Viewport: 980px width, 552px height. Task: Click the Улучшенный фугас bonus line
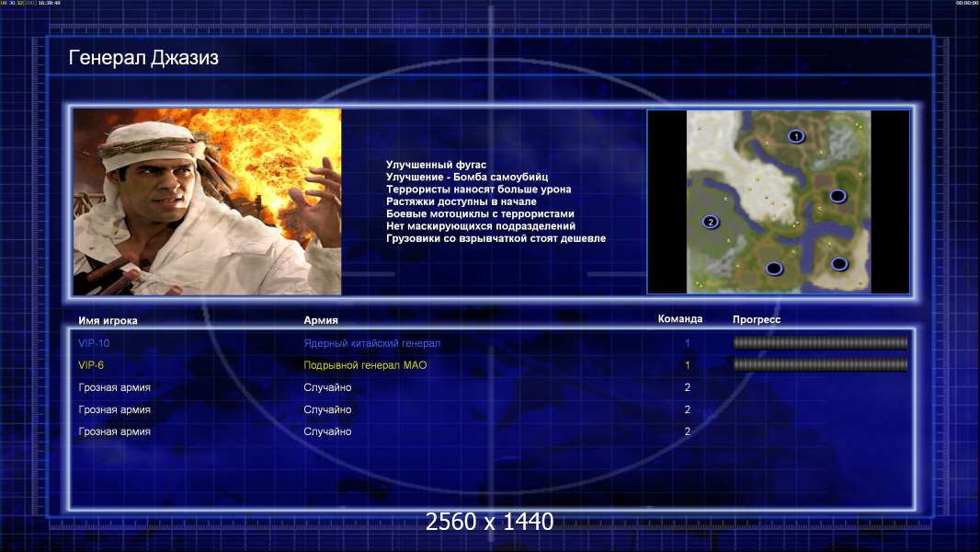pos(436,165)
